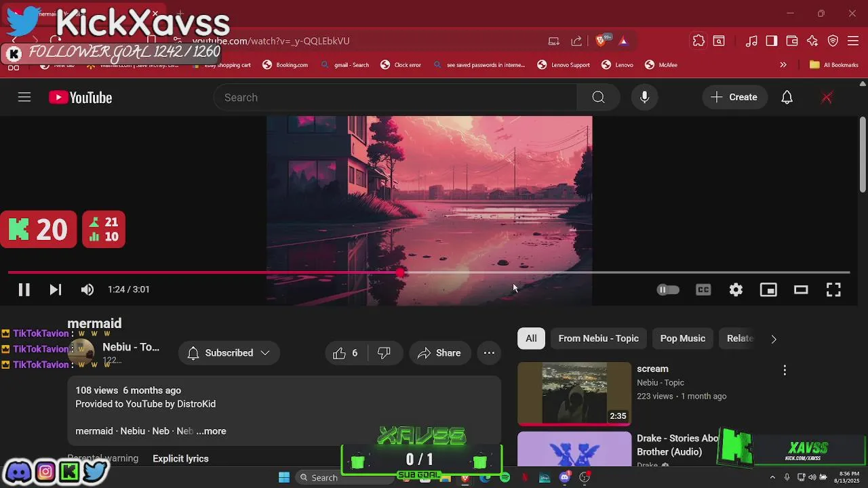
Task: Focus the YouTube Search field
Action: (x=395, y=98)
